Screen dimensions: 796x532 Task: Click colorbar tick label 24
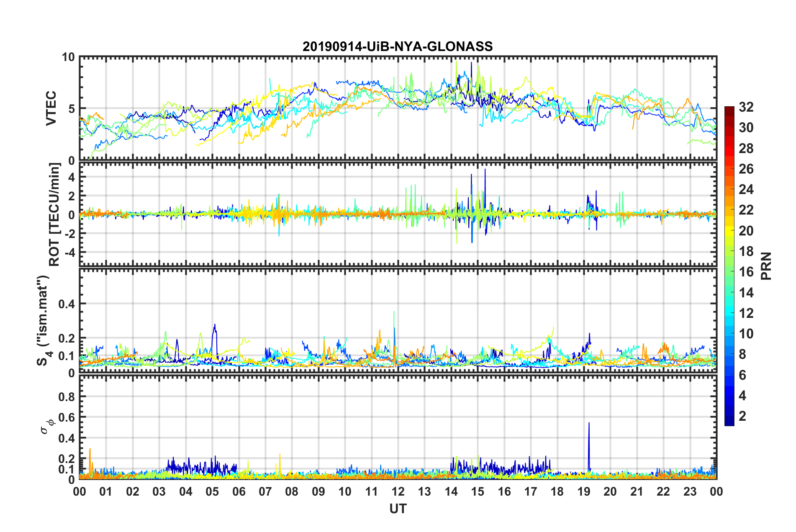(746, 189)
